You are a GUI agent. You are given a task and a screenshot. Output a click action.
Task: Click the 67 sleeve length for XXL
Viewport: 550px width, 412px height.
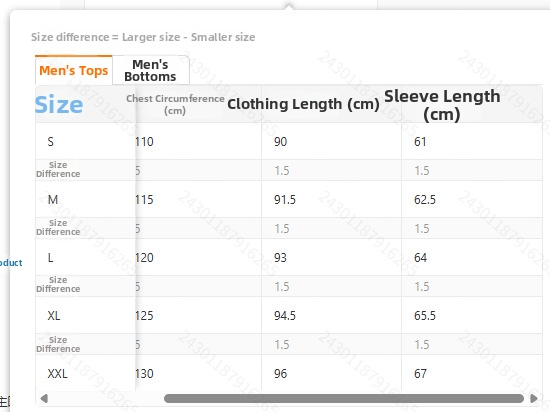(x=420, y=373)
